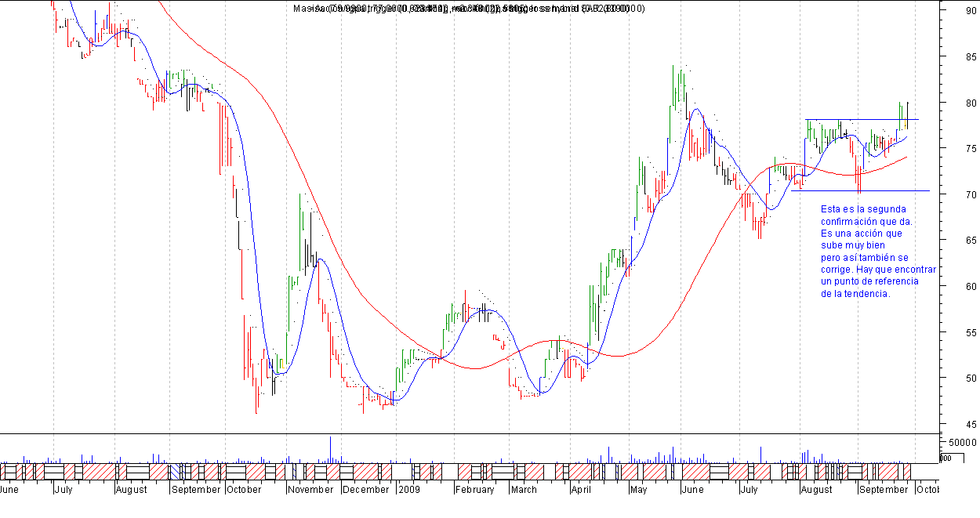This screenshot has height=518, width=980.
Task: Click annotation line 'Esta es la segunda'
Action: pyautogui.click(x=864, y=209)
